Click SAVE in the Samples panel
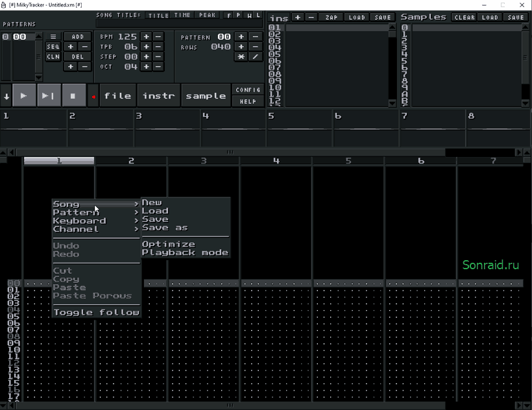The width and height of the screenshot is (532, 410). pos(516,18)
